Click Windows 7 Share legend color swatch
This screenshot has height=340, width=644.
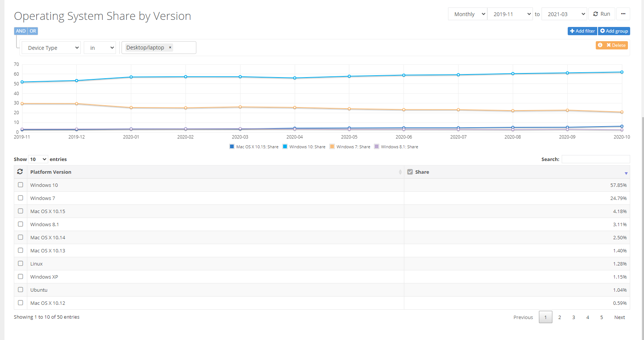332,146
